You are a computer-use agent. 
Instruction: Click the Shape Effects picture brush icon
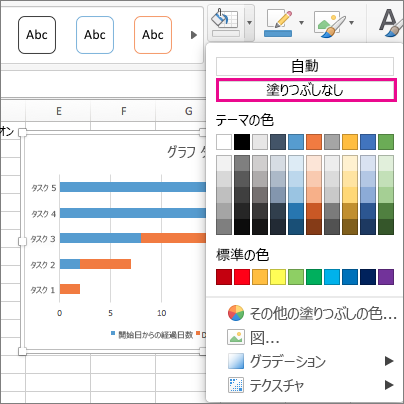pyautogui.click(x=329, y=24)
